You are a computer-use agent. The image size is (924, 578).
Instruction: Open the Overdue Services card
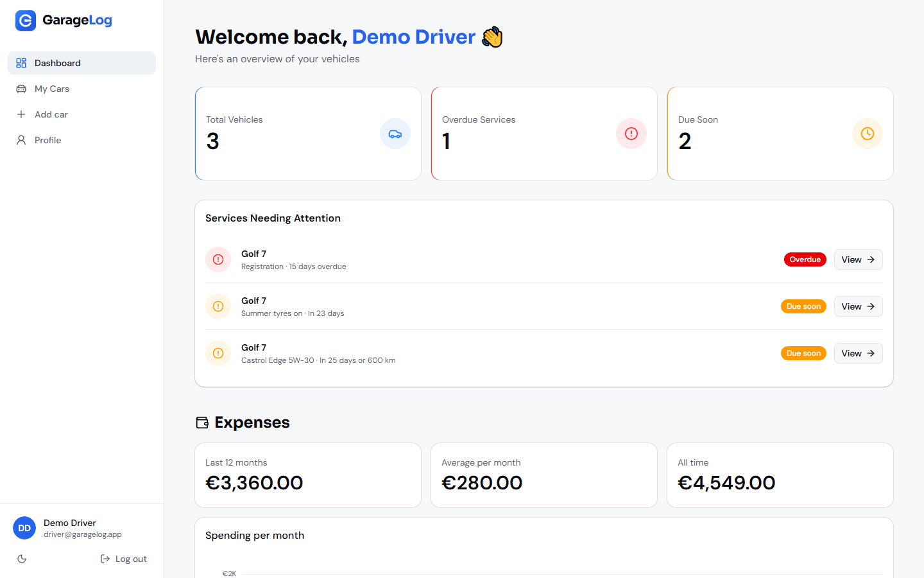(544, 134)
